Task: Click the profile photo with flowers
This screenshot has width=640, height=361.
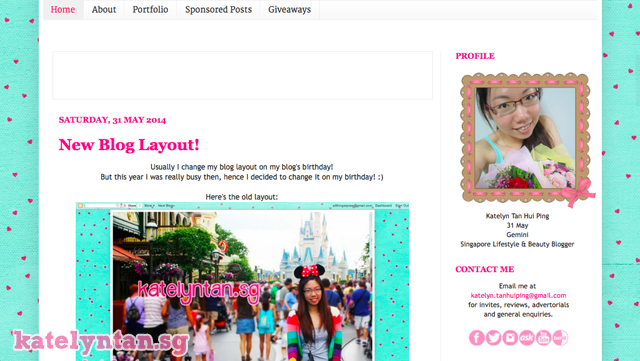Action: [x=526, y=139]
